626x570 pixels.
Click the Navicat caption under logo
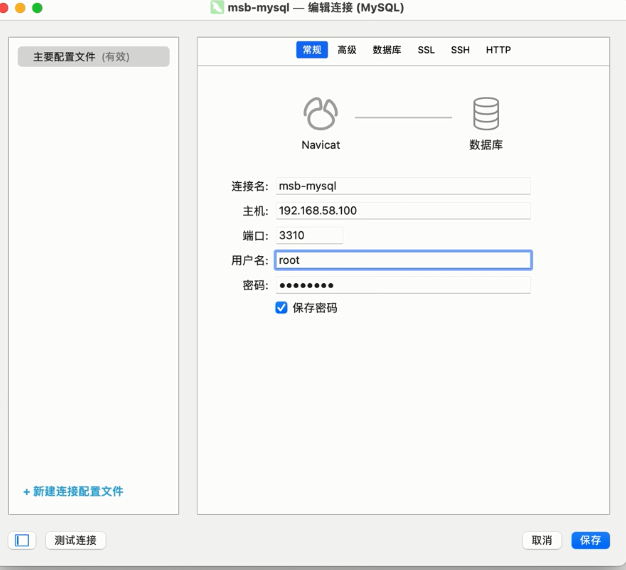321,145
